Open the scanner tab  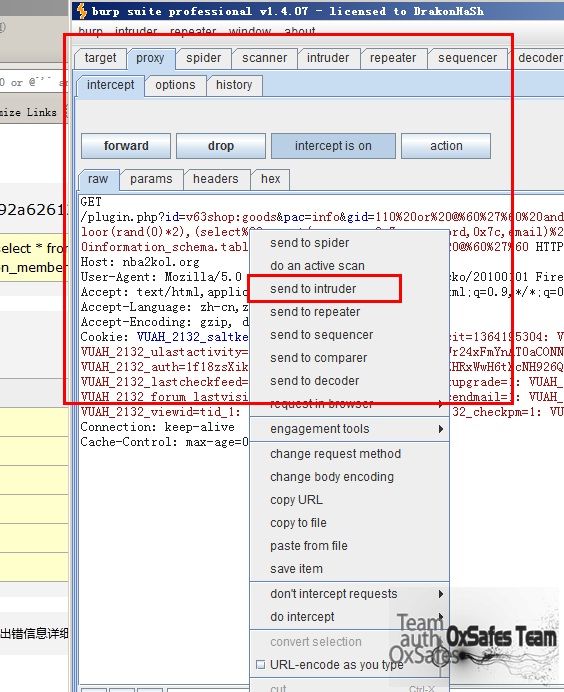[x=264, y=58]
